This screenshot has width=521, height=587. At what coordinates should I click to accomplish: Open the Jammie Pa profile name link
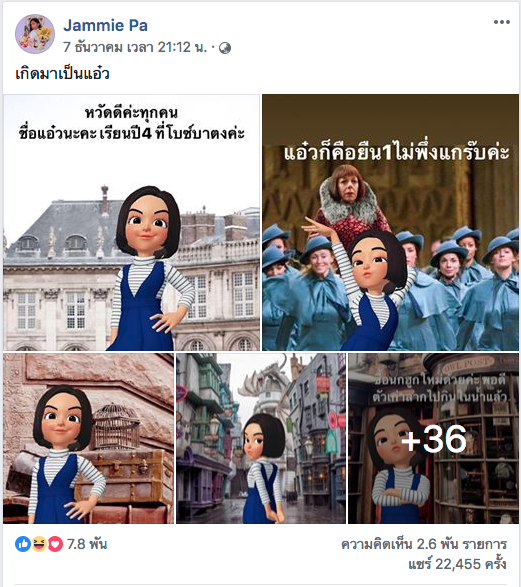click(105, 25)
